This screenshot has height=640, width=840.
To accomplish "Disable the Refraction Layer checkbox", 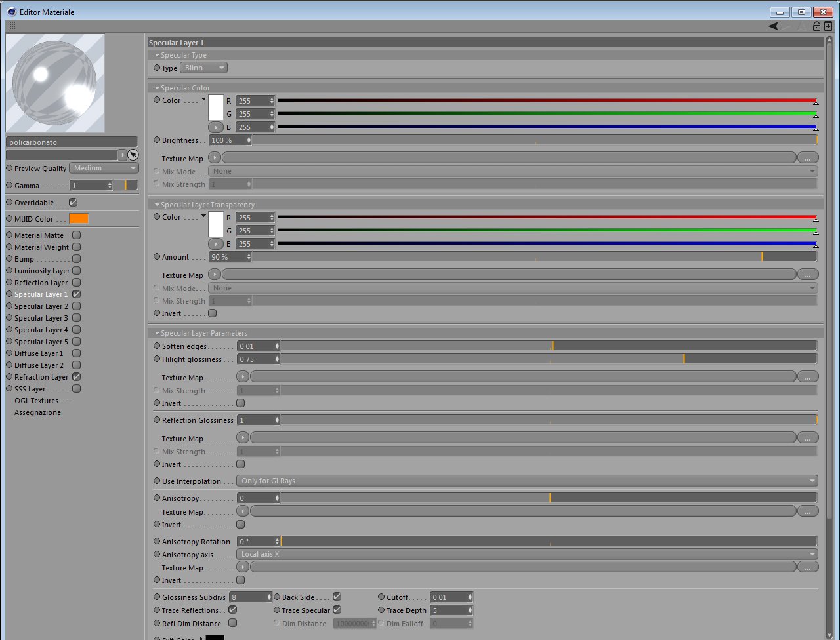I will 76,376.
